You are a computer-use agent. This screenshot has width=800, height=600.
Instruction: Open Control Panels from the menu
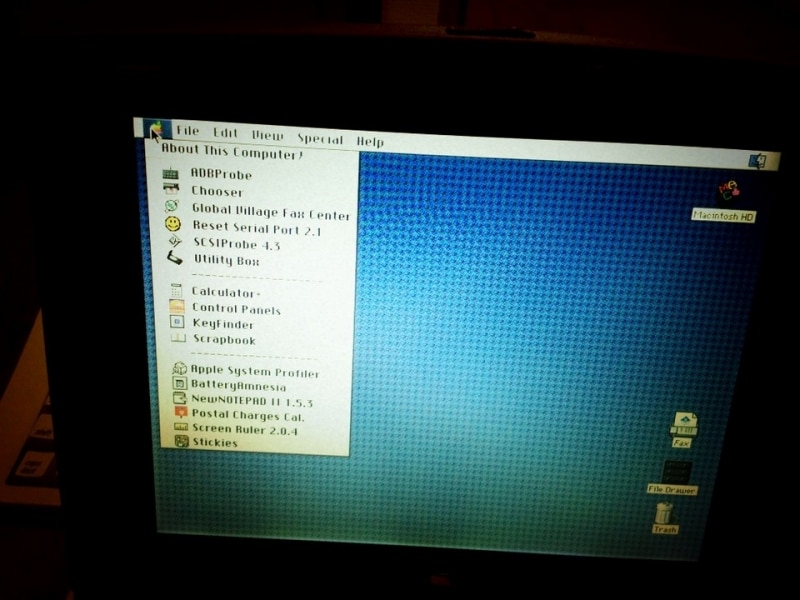pos(236,309)
